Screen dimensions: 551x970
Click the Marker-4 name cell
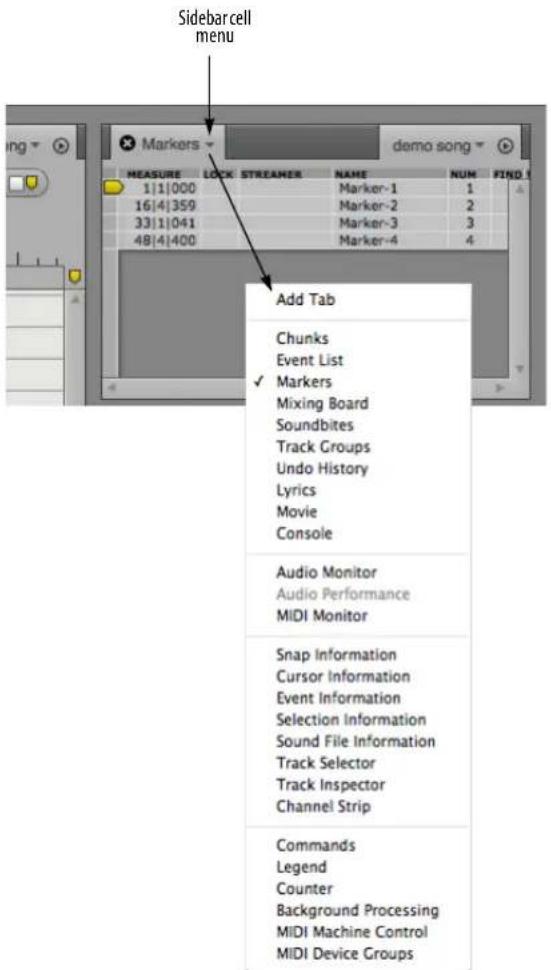[368, 240]
